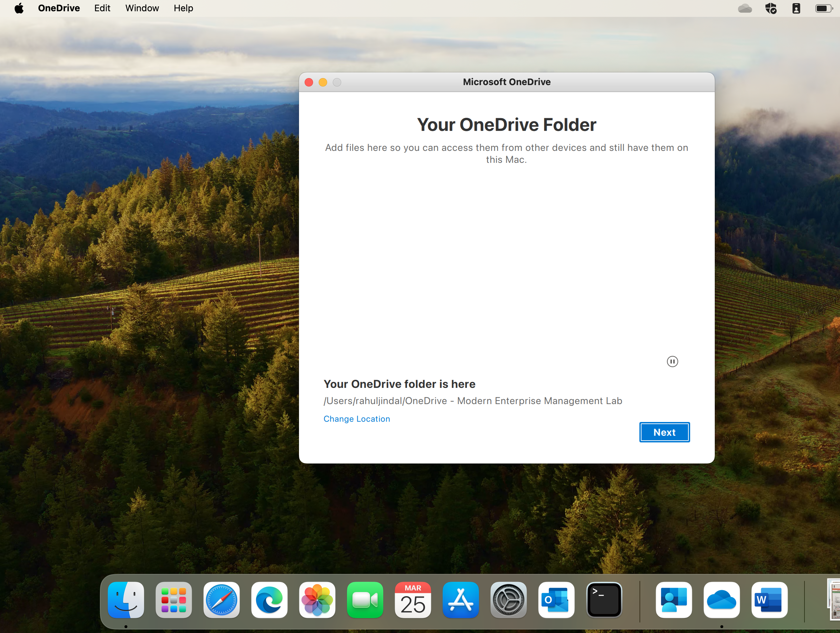Open Terminal from the Dock
Screen dimensions: 840x633
point(604,600)
